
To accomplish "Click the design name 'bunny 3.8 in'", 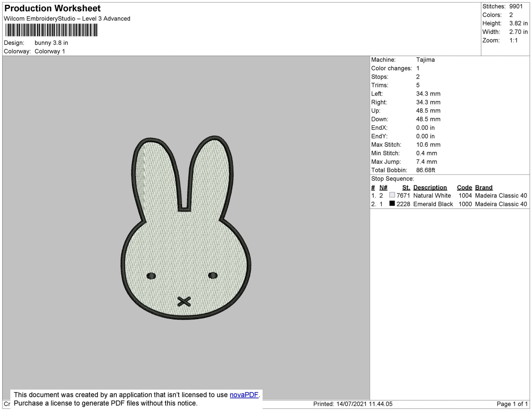I will (x=51, y=43).
